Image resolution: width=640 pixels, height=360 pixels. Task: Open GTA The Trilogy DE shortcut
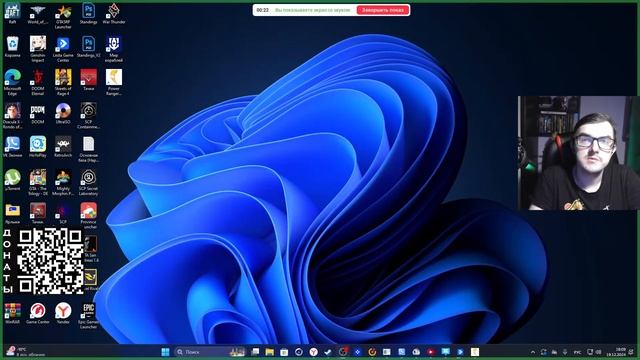tap(38, 183)
